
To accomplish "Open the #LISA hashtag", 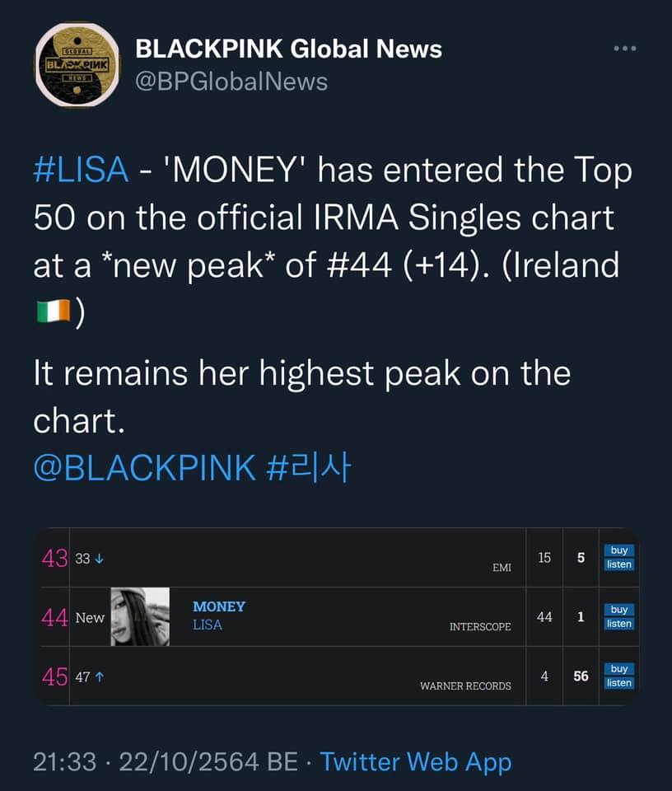I will (x=81, y=170).
